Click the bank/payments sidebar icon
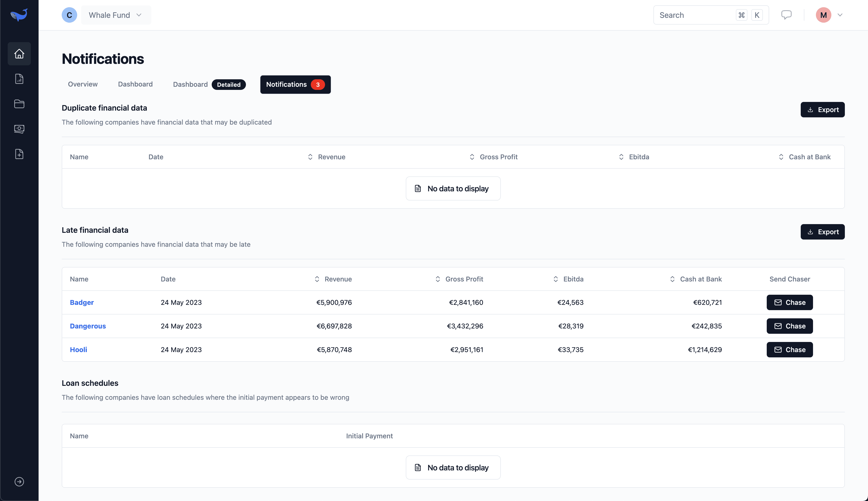The height and width of the screenshot is (501, 868). click(19, 128)
